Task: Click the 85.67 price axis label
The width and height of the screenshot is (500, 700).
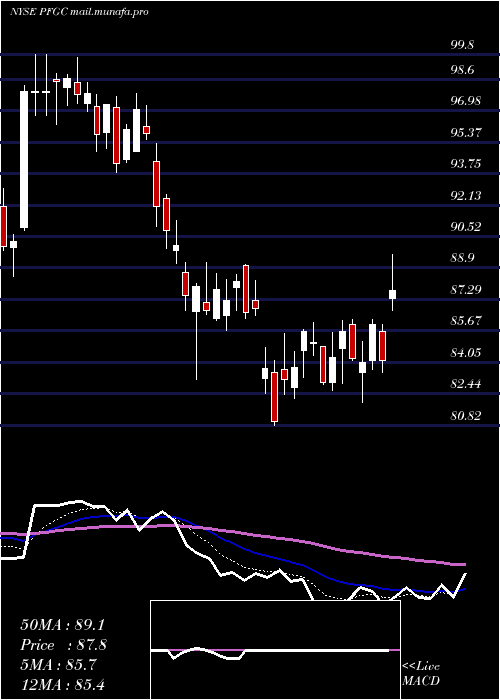Action: 466,321
